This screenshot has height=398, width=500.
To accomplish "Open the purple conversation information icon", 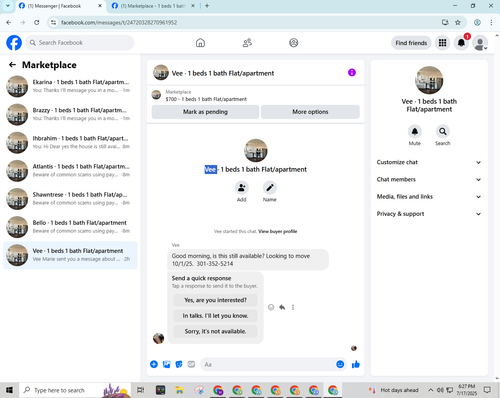I will point(352,73).
